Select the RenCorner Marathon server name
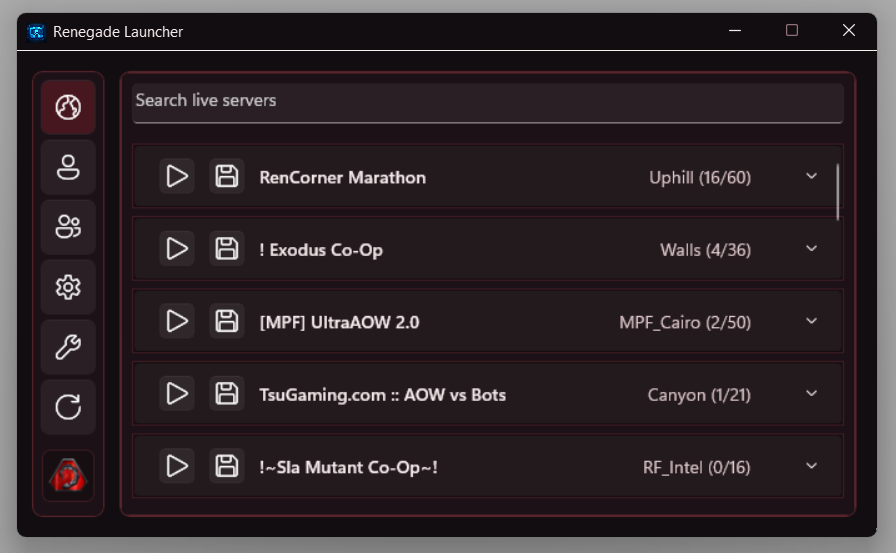This screenshot has width=896, height=553. click(x=342, y=178)
